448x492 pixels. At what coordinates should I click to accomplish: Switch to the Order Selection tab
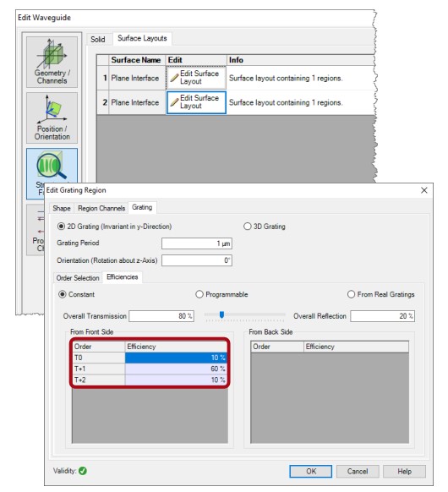pos(78,278)
